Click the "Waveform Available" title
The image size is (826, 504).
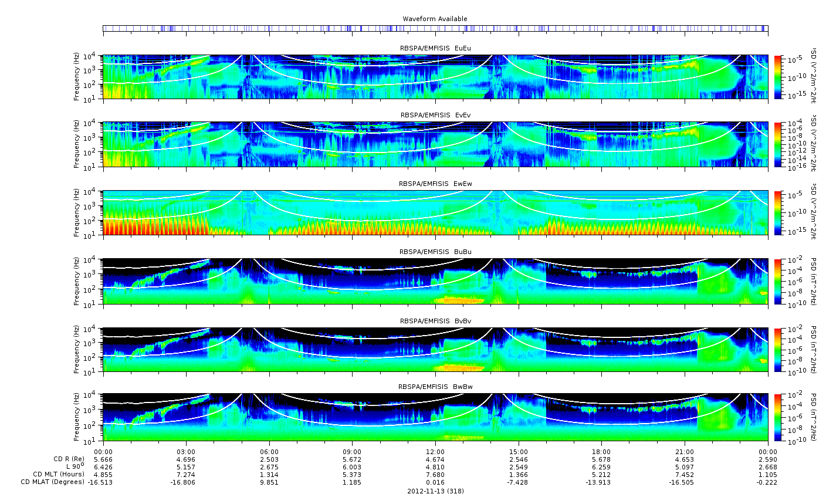(435, 19)
